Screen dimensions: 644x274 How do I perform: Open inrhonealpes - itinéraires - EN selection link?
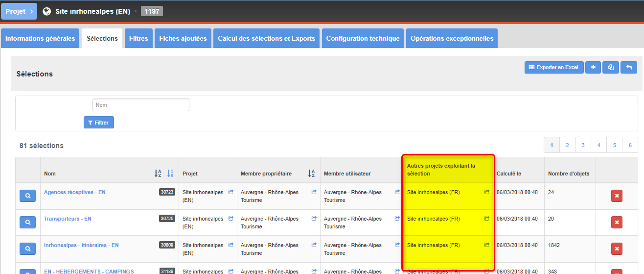[x=81, y=245]
